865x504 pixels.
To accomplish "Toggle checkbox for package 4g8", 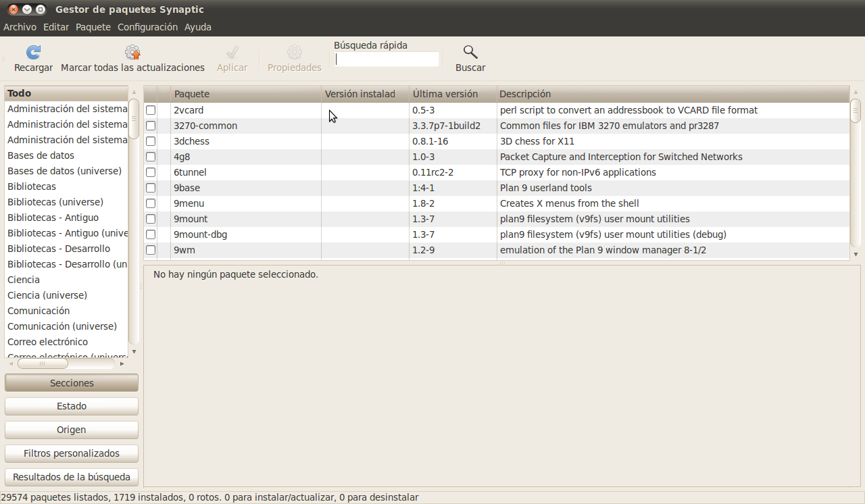I will click(151, 157).
